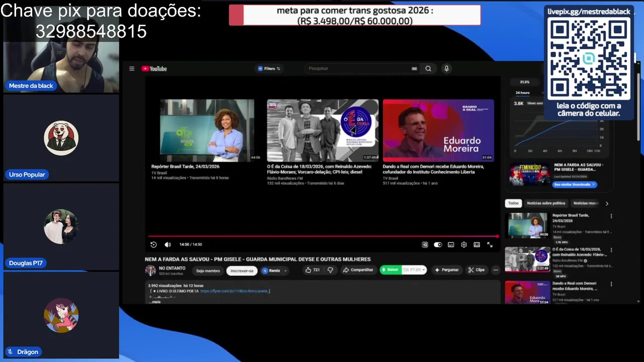The width and height of the screenshot is (644, 362).
Task: Open the 720 PT-BR quality dropdown
Action: [414, 270]
